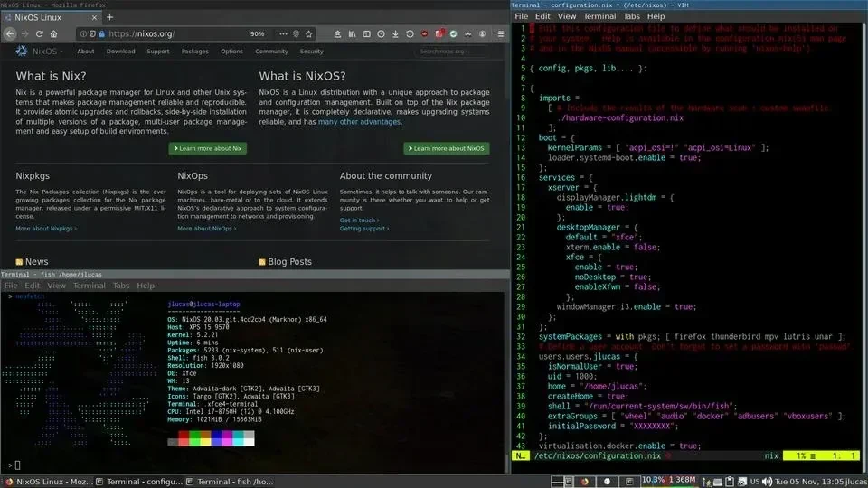Viewport: 868px width, 488px height.
Task: Open Community in NixOS navbar
Action: [271, 51]
